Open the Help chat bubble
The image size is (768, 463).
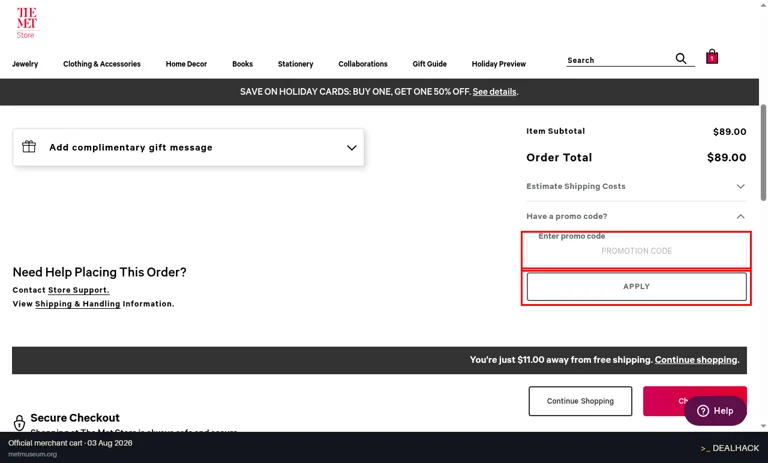pos(715,411)
